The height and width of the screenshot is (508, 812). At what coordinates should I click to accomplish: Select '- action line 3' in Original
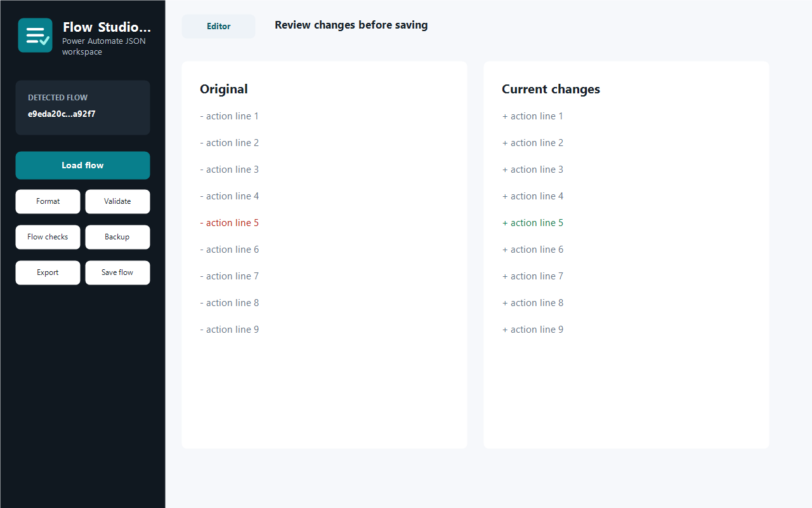[230, 170]
